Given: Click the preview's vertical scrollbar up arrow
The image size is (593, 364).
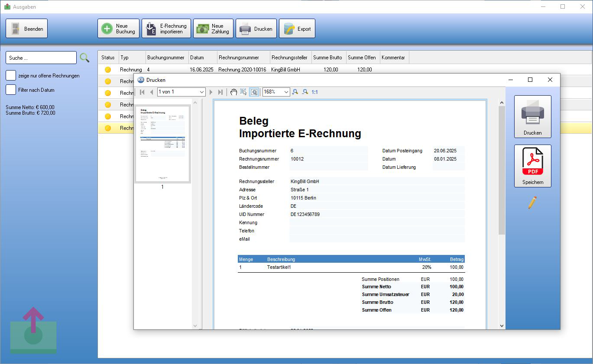Looking at the screenshot, I should tap(502, 103).
